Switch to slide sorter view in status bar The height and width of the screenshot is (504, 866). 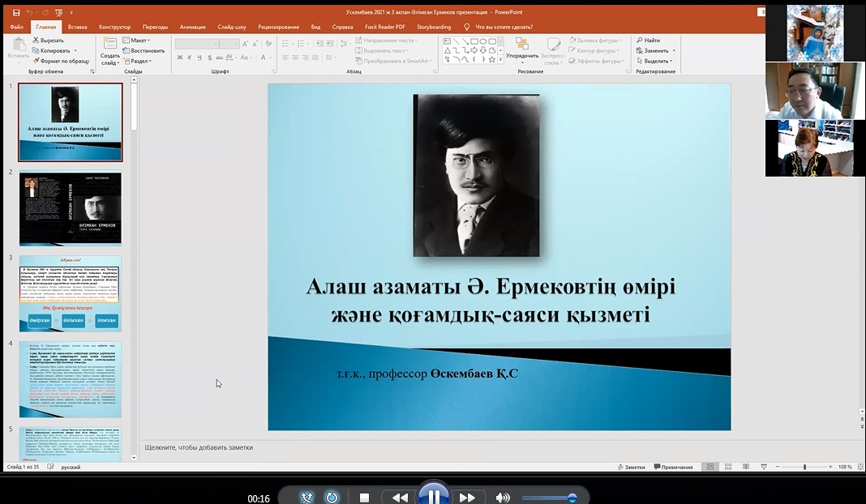tap(728, 467)
